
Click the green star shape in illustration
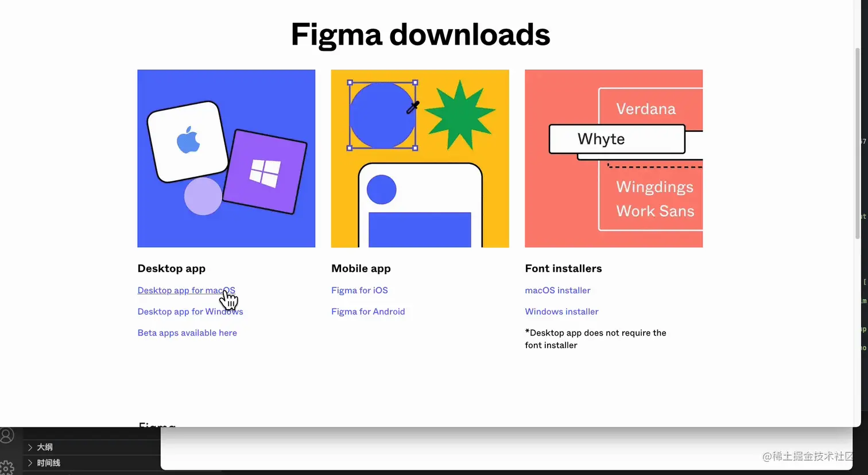pos(460,115)
